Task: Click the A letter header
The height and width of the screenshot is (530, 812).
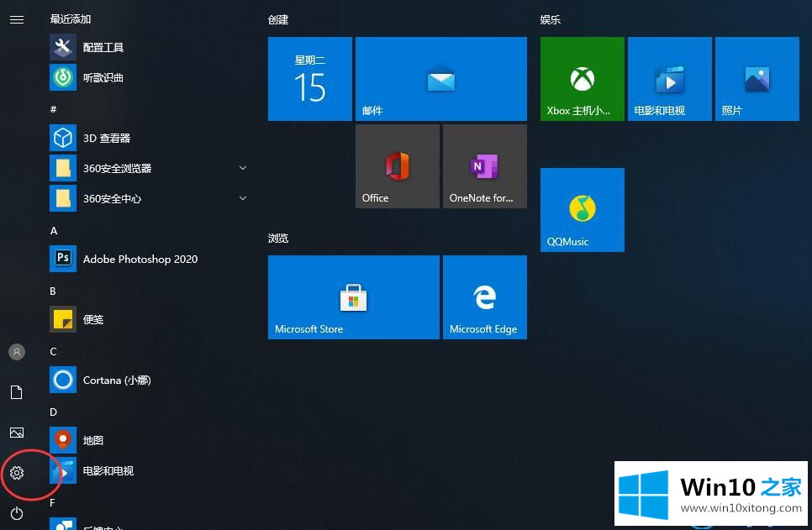Action: coord(53,231)
